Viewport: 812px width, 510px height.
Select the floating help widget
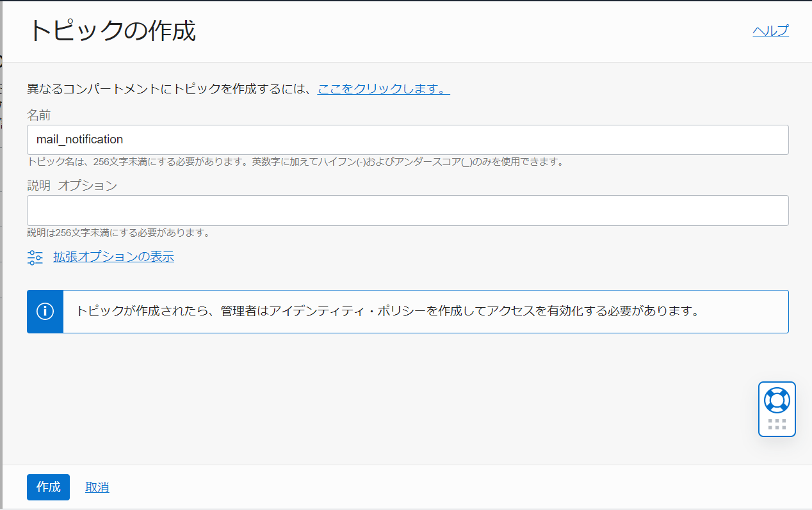pyautogui.click(x=776, y=410)
